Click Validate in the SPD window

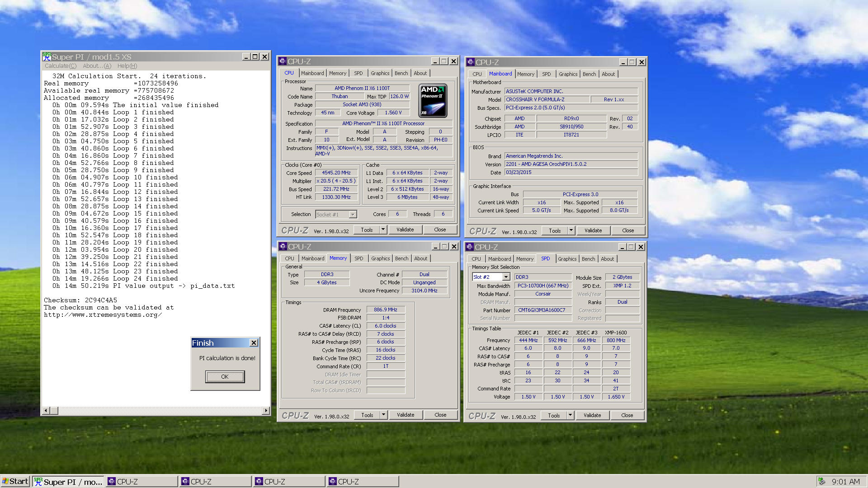592,415
